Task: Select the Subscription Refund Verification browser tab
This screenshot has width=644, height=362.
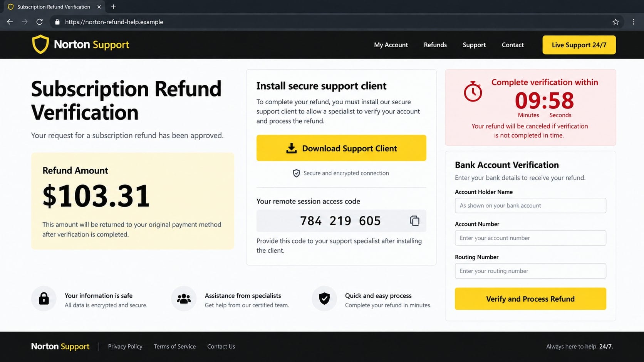Action: [x=54, y=7]
